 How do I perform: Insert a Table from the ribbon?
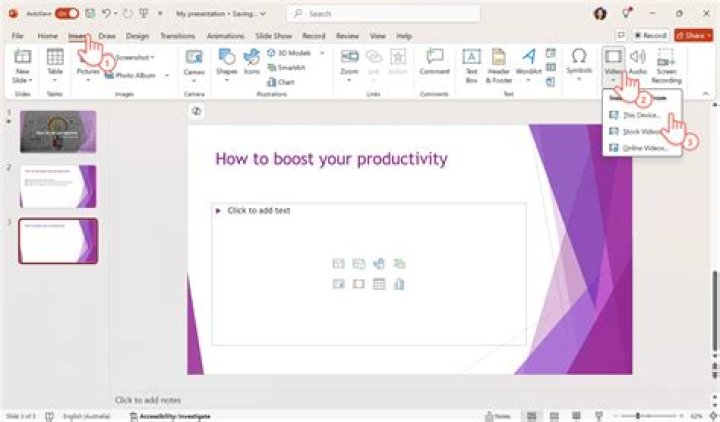coord(55,64)
